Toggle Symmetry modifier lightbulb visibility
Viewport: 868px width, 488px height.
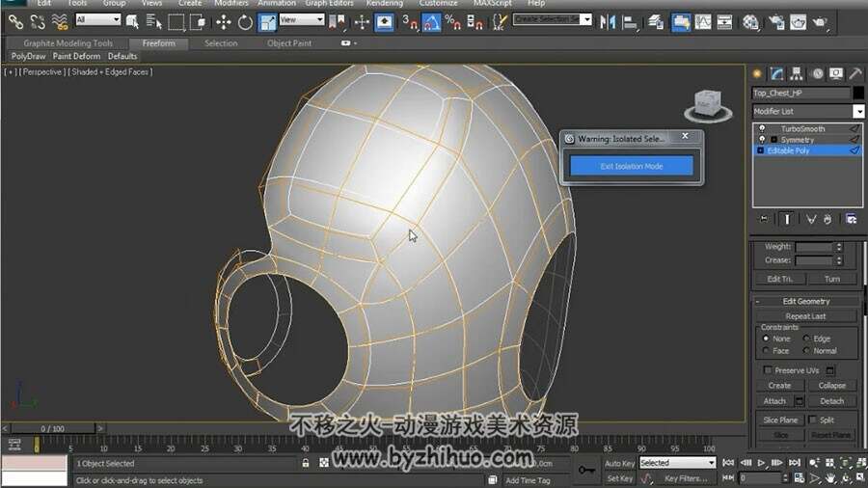[762, 140]
